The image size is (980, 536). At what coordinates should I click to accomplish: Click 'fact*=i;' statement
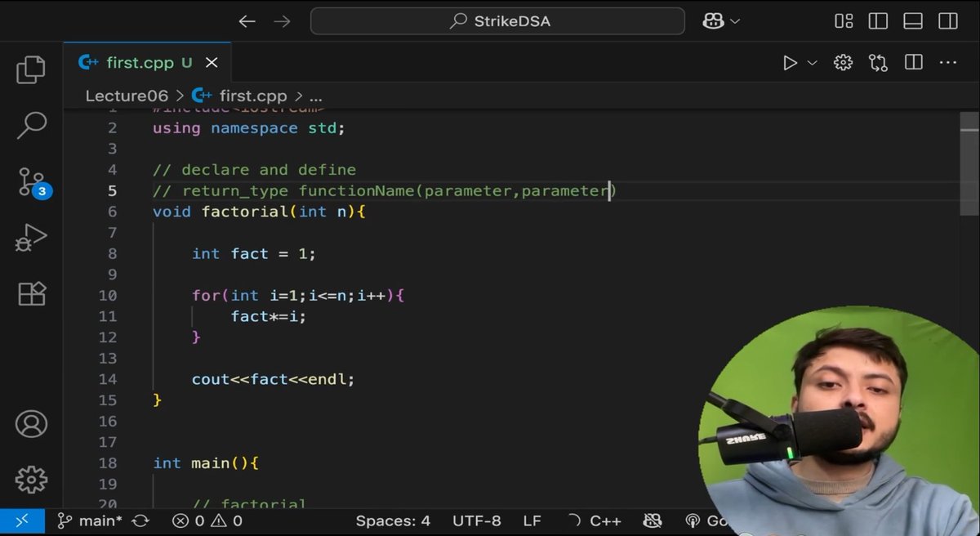[x=269, y=316]
